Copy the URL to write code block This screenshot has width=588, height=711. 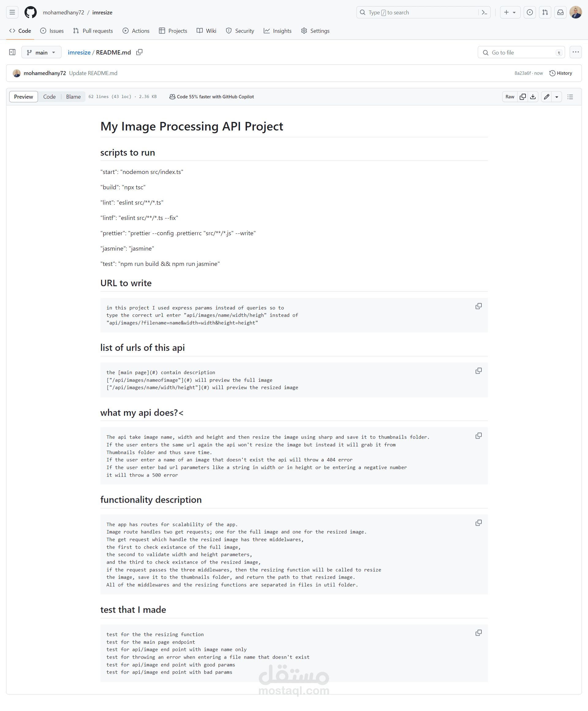(x=478, y=306)
